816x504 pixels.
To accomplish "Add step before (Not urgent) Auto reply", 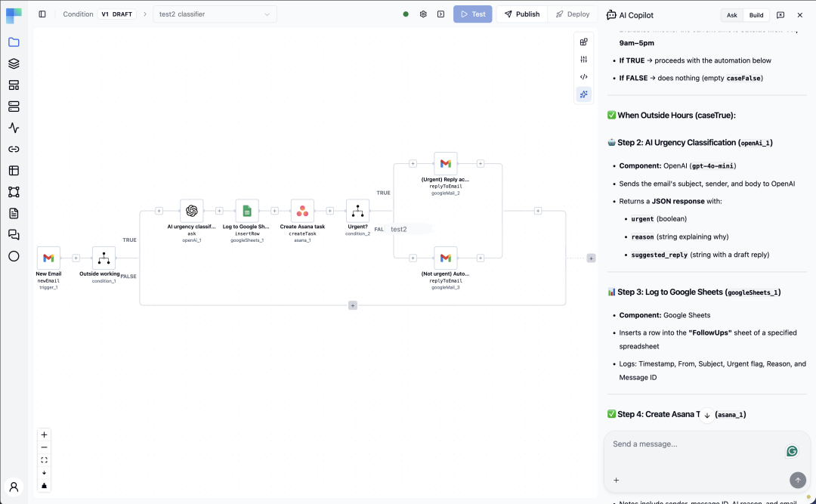I will [413, 258].
